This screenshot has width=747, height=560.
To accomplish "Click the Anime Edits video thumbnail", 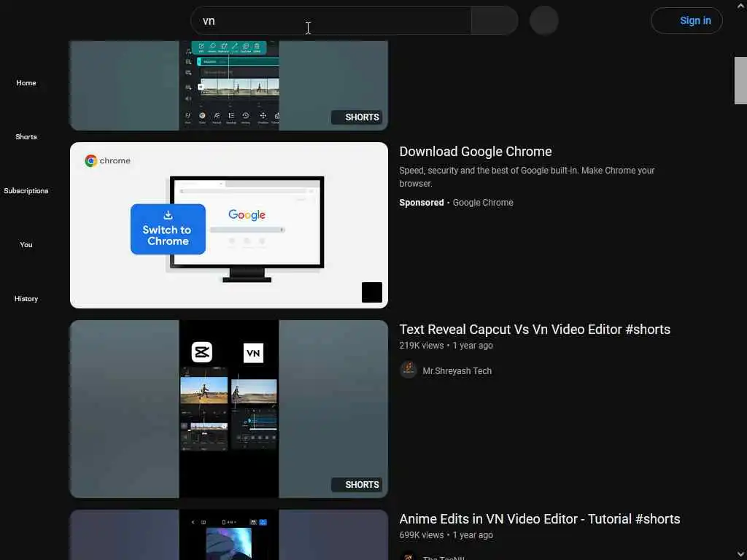I will pyautogui.click(x=229, y=534).
